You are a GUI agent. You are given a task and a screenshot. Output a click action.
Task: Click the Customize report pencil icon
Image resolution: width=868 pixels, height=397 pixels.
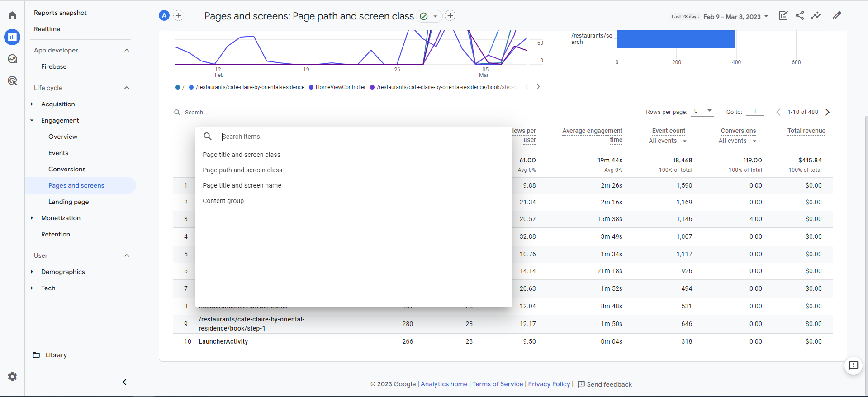pos(837,16)
